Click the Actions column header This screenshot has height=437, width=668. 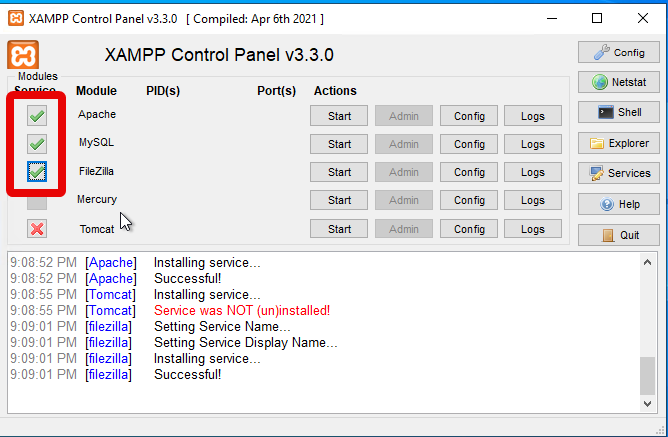(x=335, y=91)
